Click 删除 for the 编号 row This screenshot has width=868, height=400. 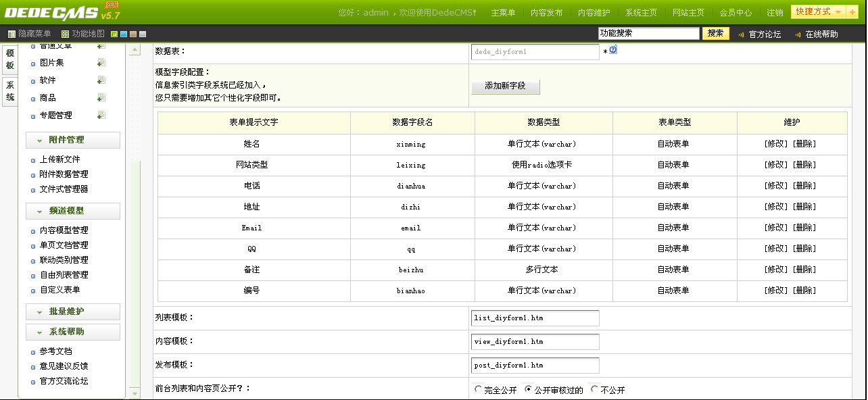(804, 291)
